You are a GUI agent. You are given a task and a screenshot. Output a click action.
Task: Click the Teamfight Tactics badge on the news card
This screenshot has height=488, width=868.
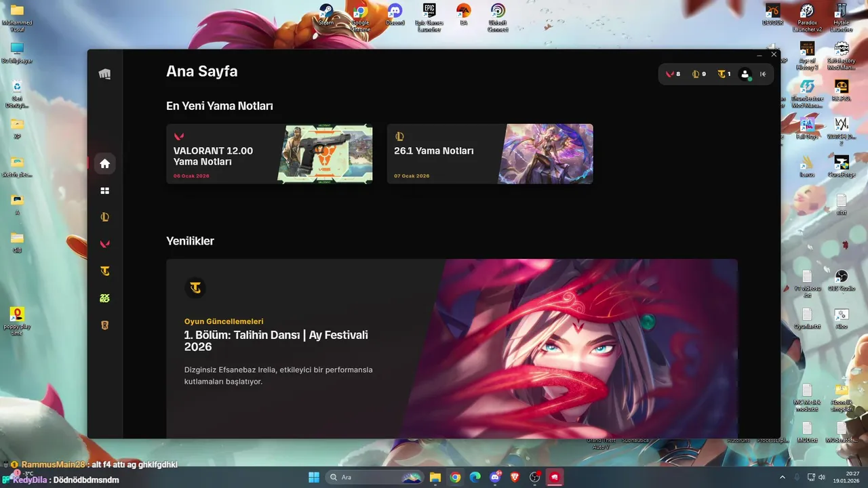pyautogui.click(x=195, y=288)
